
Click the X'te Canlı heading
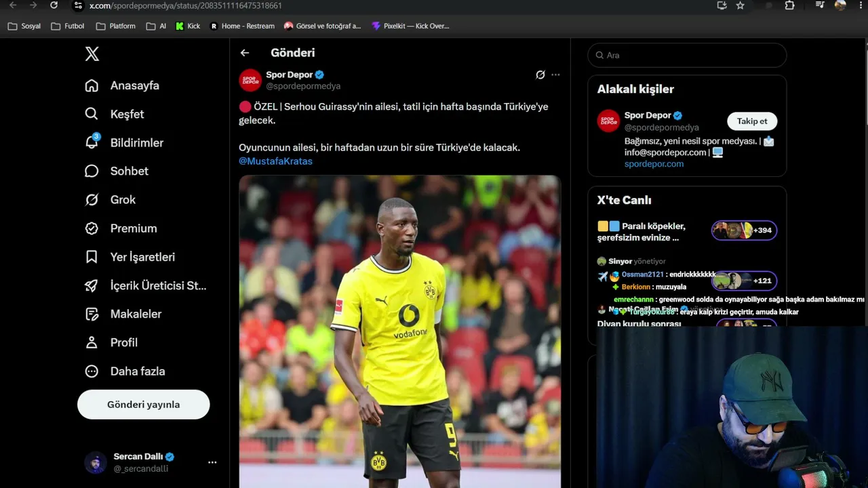[x=624, y=200]
